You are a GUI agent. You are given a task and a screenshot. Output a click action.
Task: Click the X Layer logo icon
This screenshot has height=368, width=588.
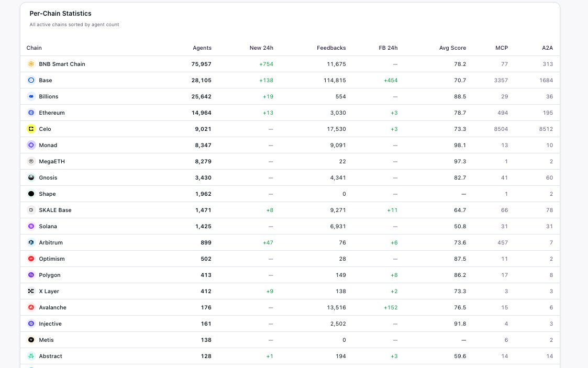(x=31, y=291)
